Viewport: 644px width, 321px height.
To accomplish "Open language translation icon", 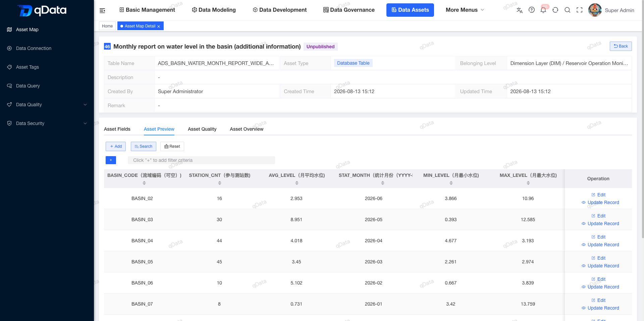I will pos(520,10).
